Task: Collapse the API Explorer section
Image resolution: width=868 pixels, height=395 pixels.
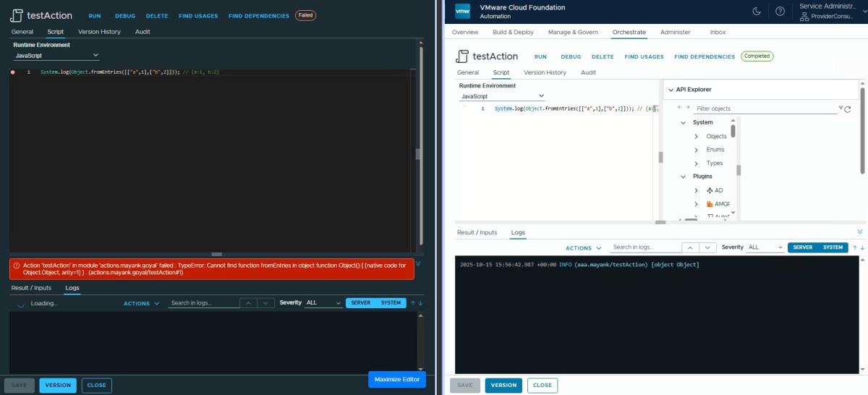Action: [671, 90]
